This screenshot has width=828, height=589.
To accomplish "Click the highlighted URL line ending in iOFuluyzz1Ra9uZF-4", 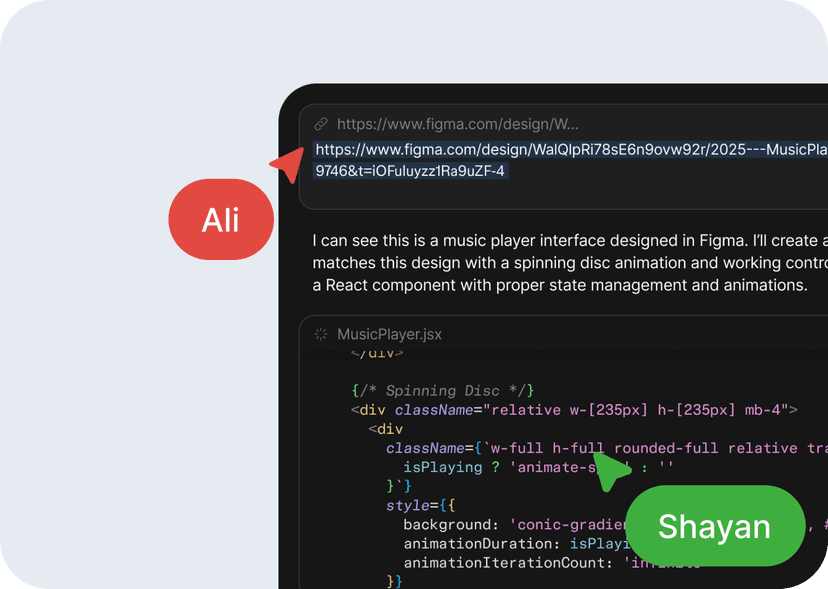I will tap(410, 171).
